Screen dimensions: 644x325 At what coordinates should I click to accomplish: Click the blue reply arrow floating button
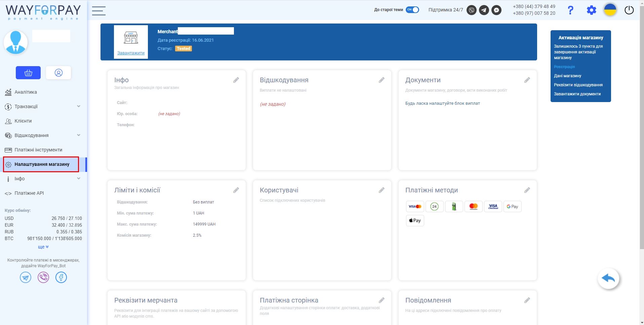(x=608, y=279)
